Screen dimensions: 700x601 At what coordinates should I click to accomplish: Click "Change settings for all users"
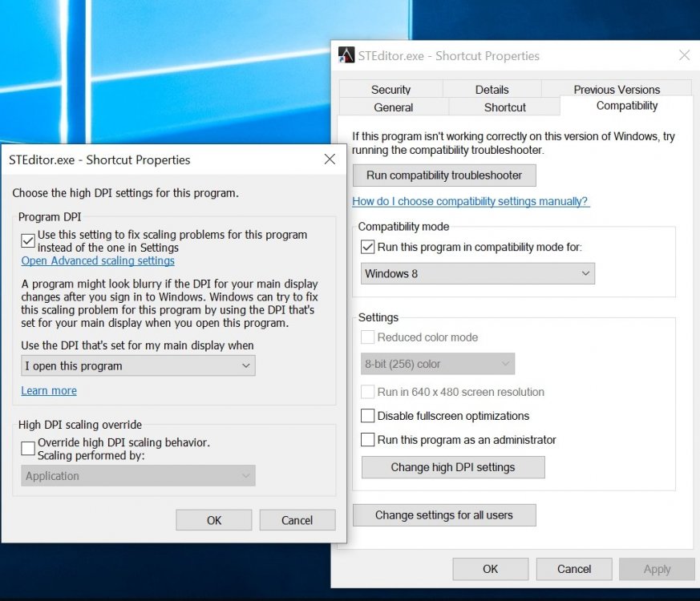click(444, 514)
